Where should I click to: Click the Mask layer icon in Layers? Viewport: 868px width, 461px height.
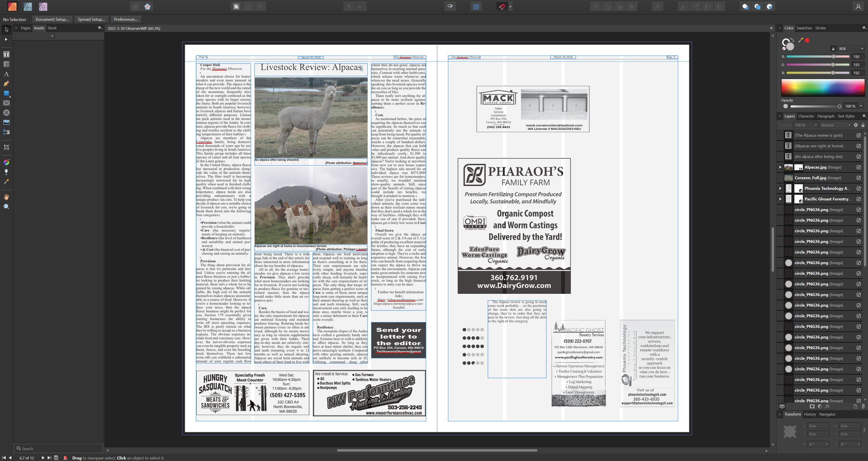coord(812,406)
